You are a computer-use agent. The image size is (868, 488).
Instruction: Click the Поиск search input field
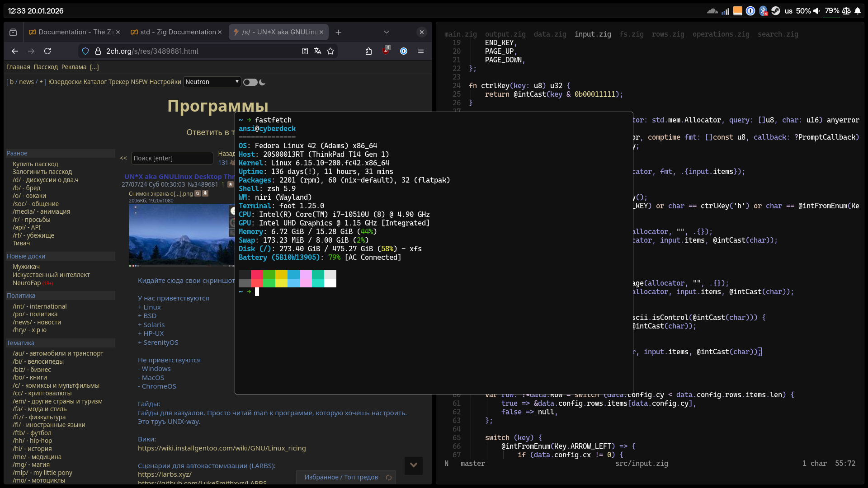172,158
